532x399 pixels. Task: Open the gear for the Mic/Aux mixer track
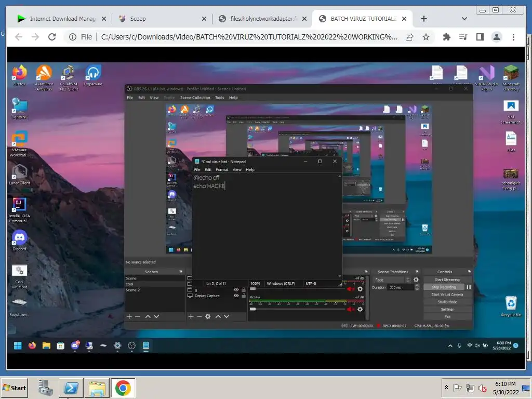click(360, 309)
